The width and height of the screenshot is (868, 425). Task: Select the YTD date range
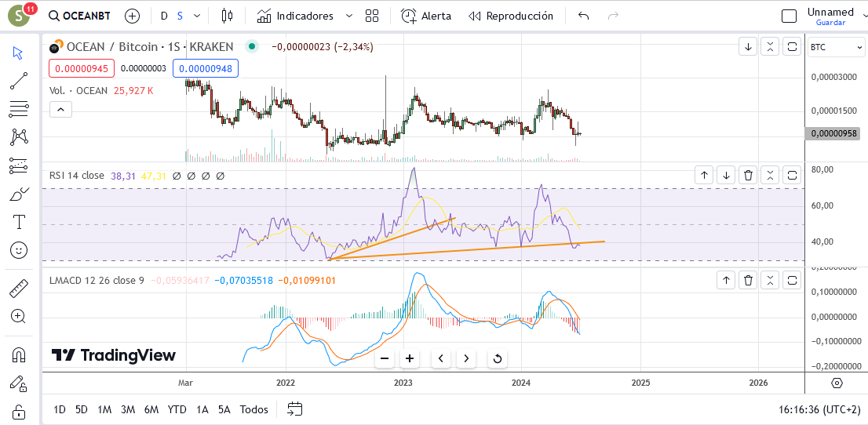pyautogui.click(x=177, y=409)
